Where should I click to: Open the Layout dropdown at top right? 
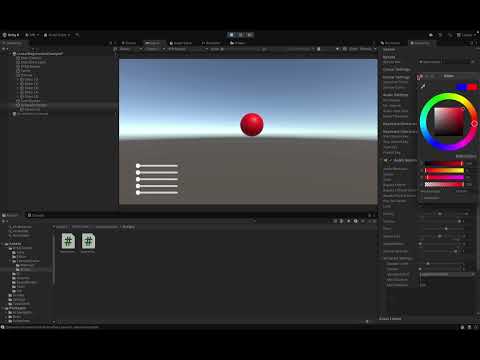pos(467,35)
